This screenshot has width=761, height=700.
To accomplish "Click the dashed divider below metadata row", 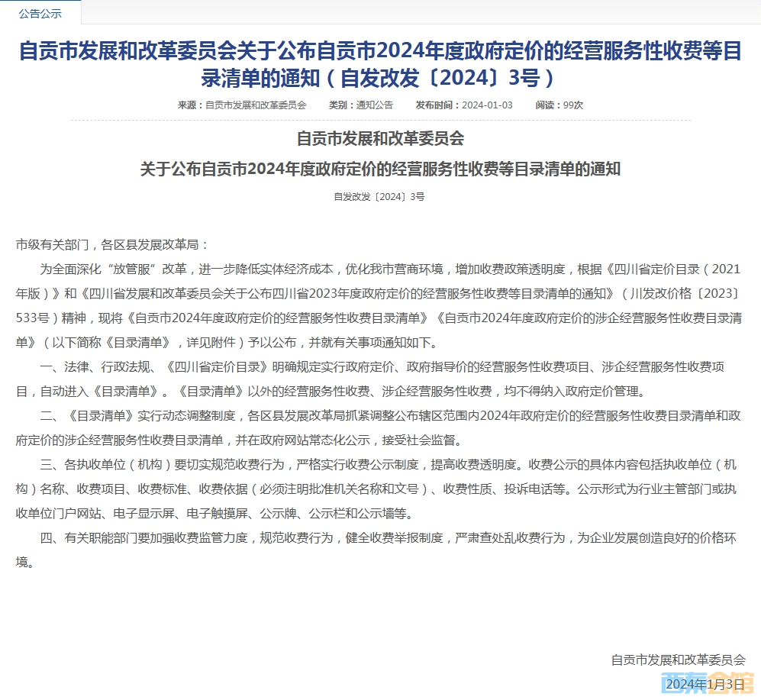I will (380, 120).
